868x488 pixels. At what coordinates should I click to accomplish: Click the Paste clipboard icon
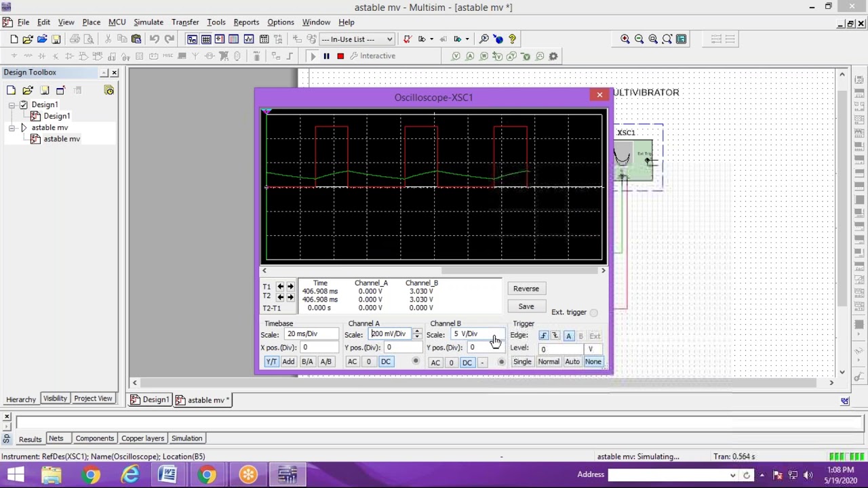tap(136, 39)
